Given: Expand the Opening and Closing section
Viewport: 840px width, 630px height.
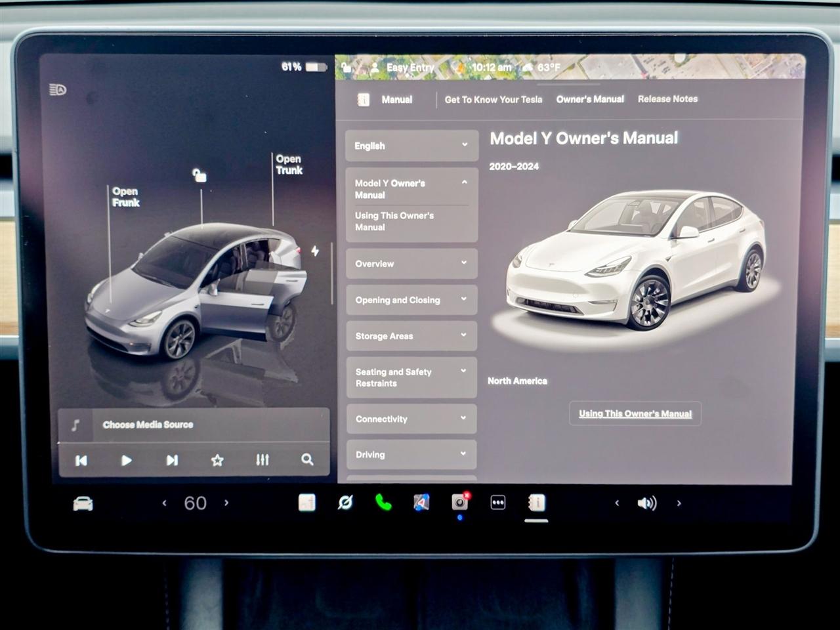Looking at the screenshot, I should click(x=411, y=300).
